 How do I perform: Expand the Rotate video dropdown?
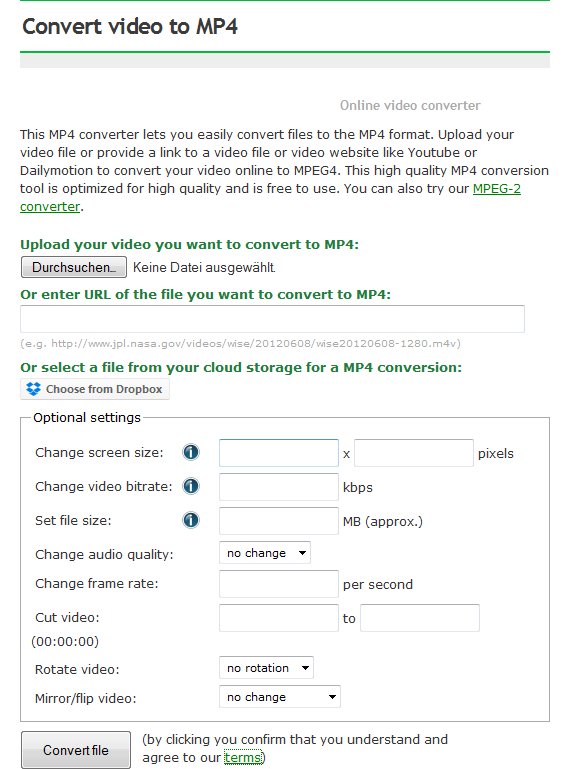266,667
